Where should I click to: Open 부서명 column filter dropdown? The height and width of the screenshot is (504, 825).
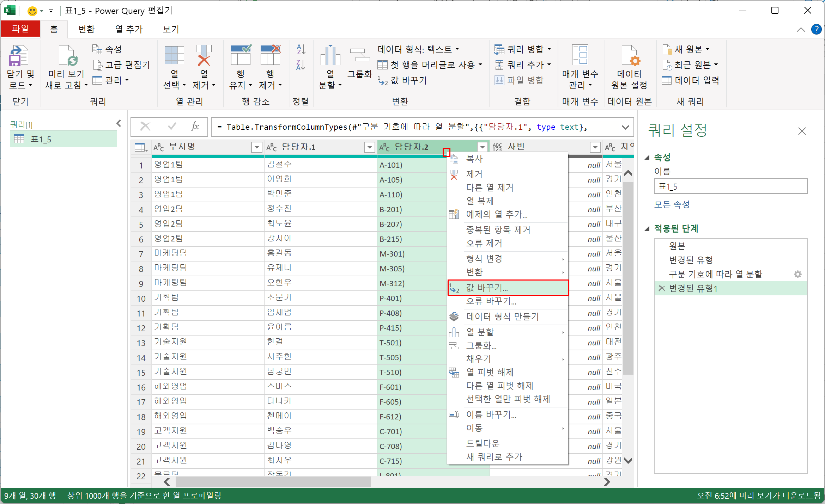pyautogui.click(x=256, y=147)
